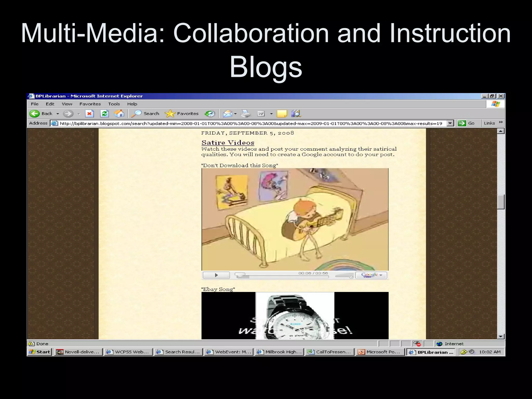This screenshot has width=532, height=399.
Task: Print the page with printer icon
Action: (x=246, y=114)
